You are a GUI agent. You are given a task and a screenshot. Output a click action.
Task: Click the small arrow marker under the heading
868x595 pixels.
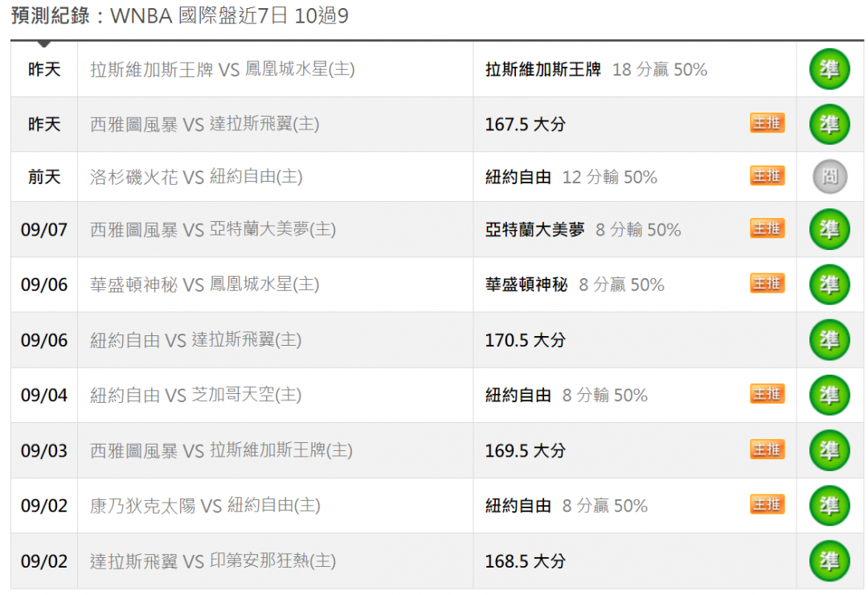coord(44,43)
